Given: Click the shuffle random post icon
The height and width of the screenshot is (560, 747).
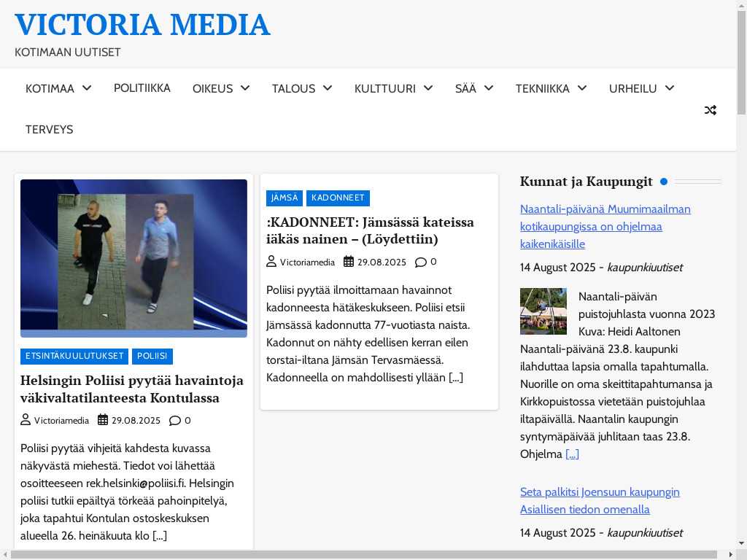Looking at the screenshot, I should (x=711, y=110).
